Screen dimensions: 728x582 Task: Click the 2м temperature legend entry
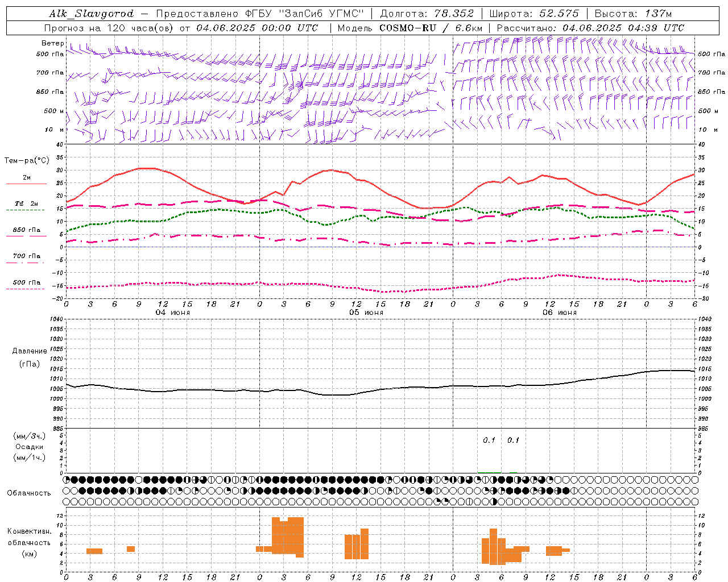27,178
